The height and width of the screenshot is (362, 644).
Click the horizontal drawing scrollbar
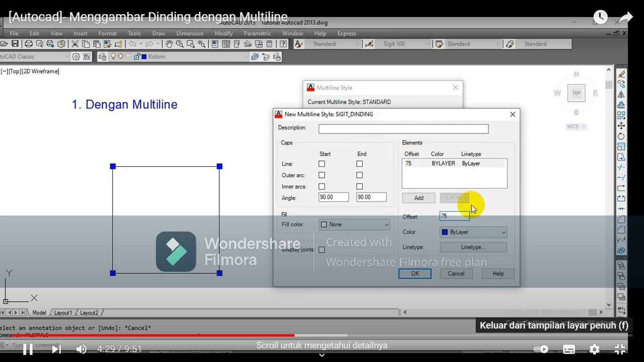pos(503,312)
